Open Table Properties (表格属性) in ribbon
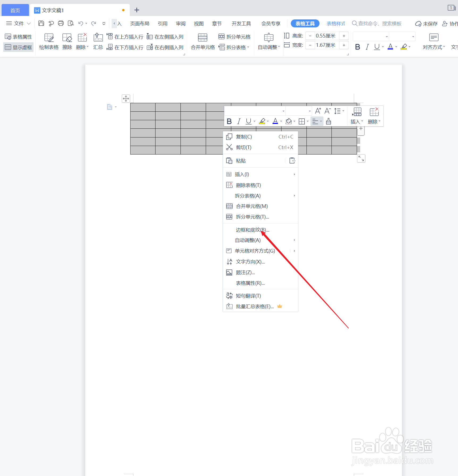This screenshot has width=458, height=476. tap(18, 37)
